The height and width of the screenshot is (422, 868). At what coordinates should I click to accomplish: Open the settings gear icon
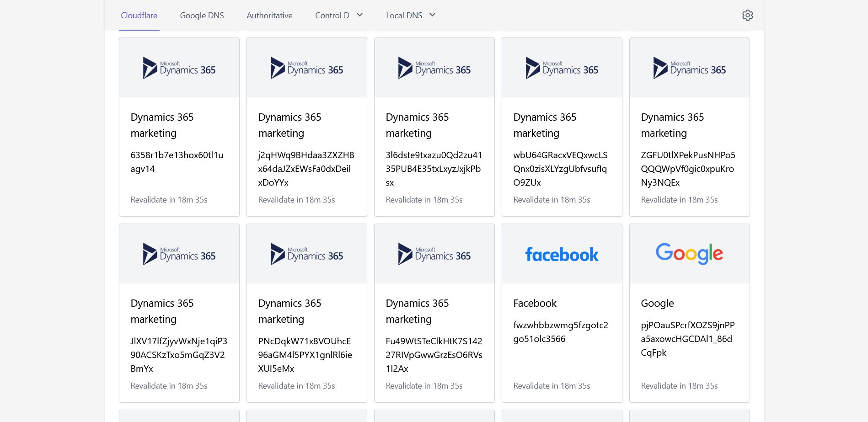pos(747,15)
